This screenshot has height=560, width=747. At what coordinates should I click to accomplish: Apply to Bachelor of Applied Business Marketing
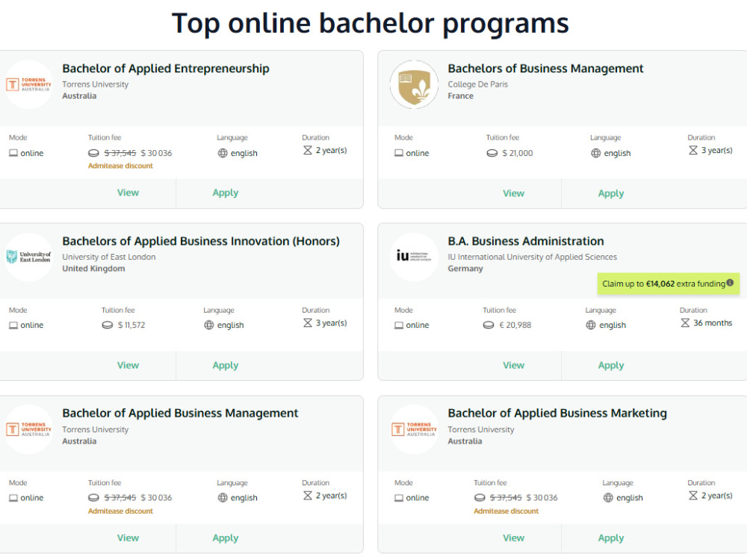611,538
